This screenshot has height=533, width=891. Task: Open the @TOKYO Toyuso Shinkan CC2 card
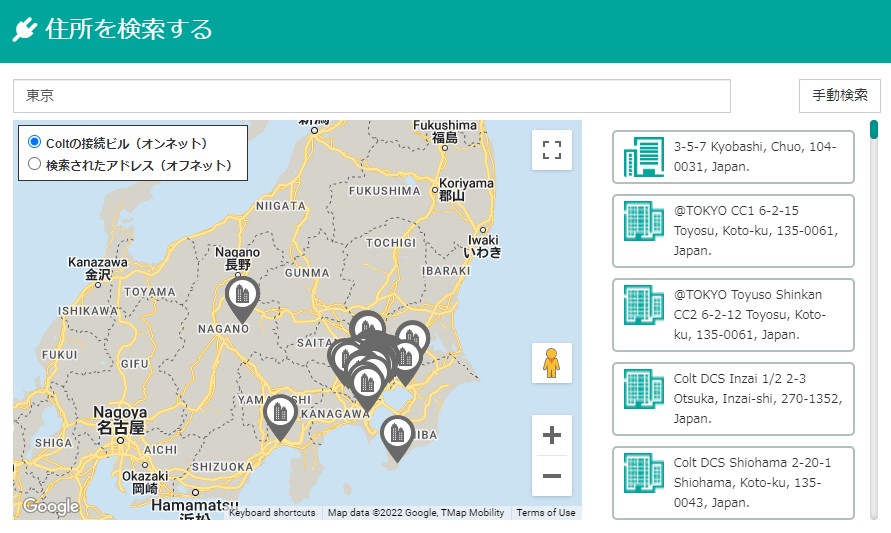(733, 315)
